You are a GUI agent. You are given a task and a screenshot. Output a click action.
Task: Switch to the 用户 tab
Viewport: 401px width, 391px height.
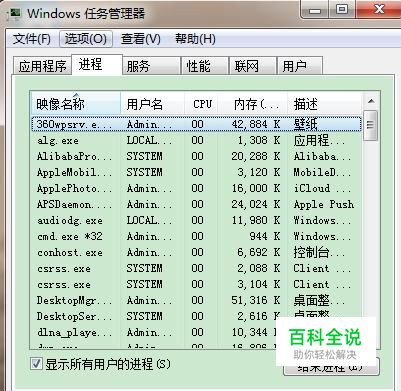(300, 66)
